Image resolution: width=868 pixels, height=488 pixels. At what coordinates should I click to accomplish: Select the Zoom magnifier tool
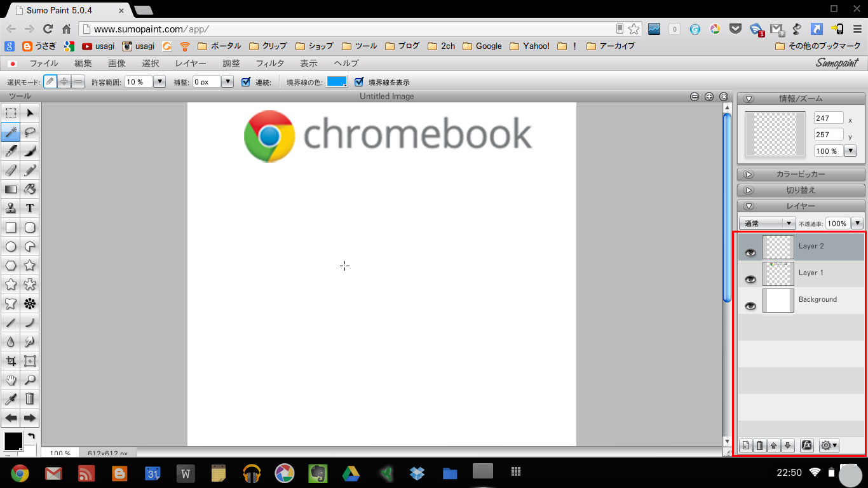[x=30, y=380]
